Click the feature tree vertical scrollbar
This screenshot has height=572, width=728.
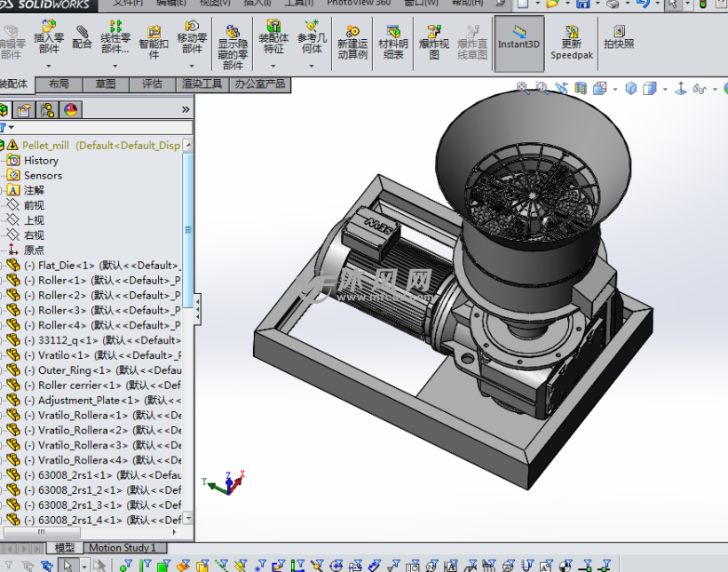pos(188,231)
